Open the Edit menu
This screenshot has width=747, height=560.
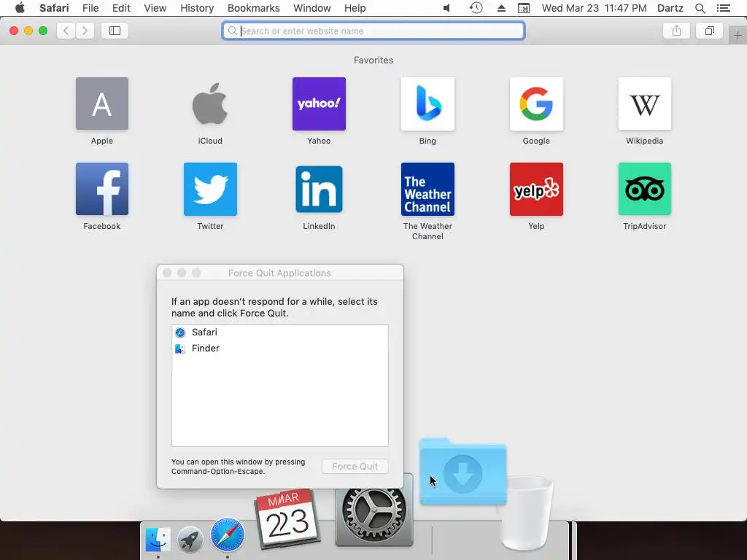[x=122, y=8]
